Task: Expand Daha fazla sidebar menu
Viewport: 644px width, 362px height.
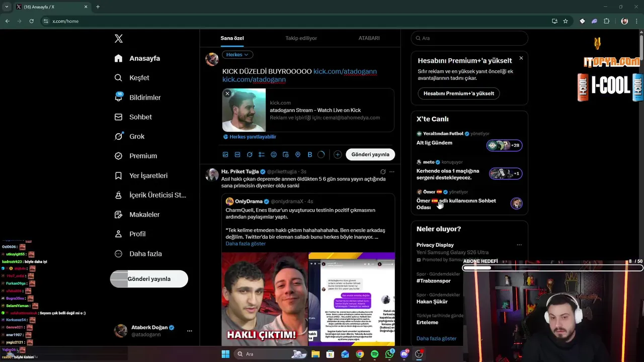Action: tap(138, 253)
